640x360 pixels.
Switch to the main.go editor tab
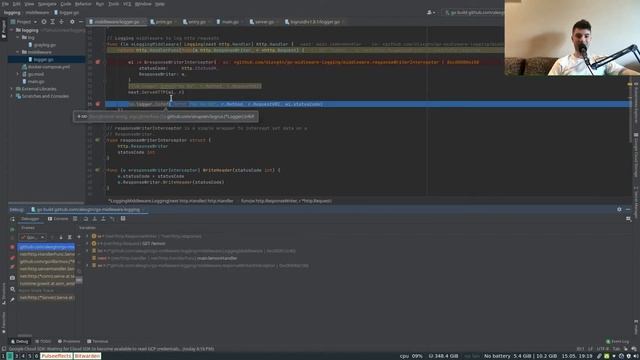tap(230, 22)
